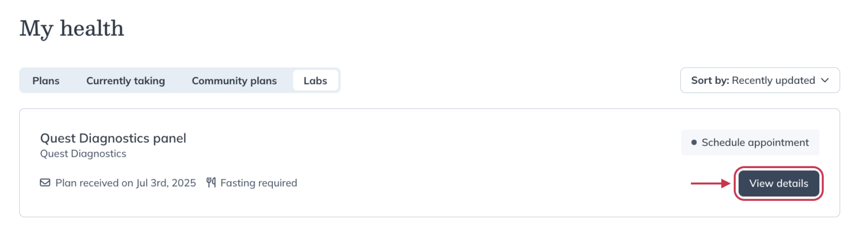Viewport: 868px width, 236px height.
Task: Click the Quest Diagnostics provider subtitle
Action: tap(83, 154)
